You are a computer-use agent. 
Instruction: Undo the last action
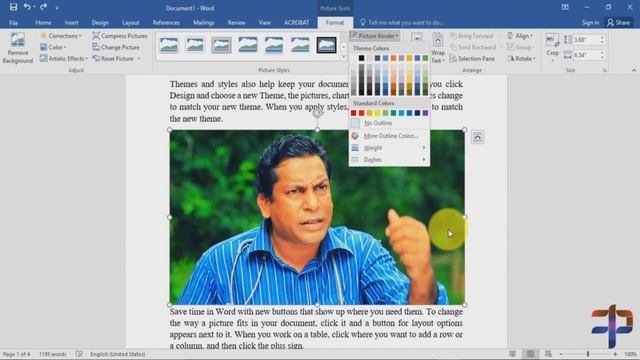(27, 7)
